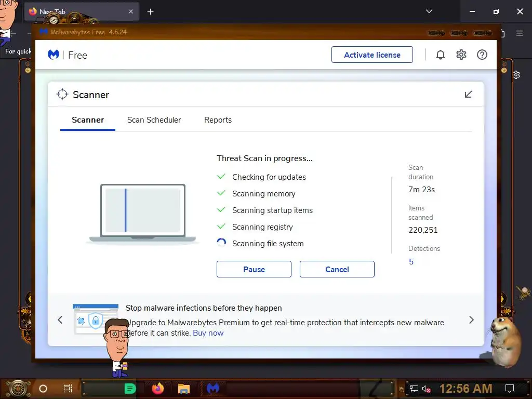This screenshot has height=399, width=532.
Task: Click the "Scanning registry" step
Action: (x=262, y=227)
